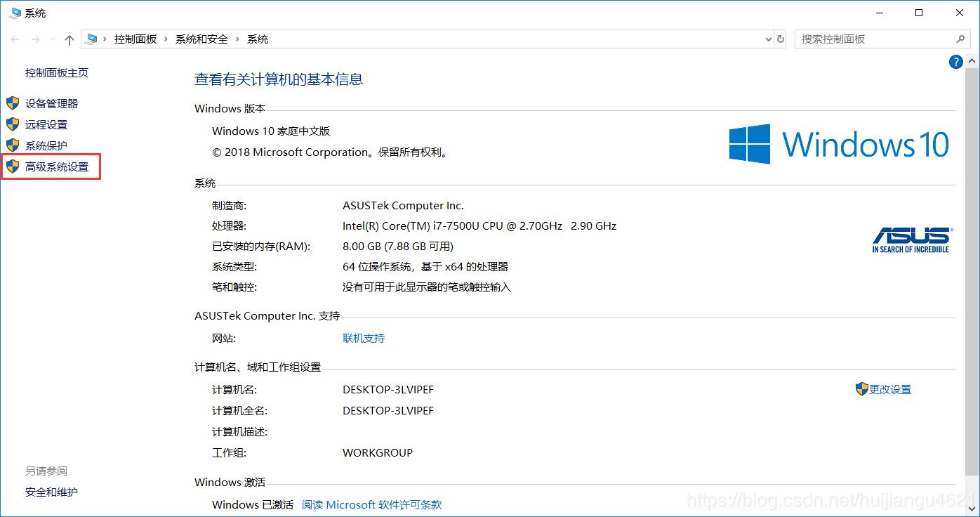Click the back navigation arrow
Image resolution: width=980 pixels, height=517 pixels.
click(x=14, y=39)
